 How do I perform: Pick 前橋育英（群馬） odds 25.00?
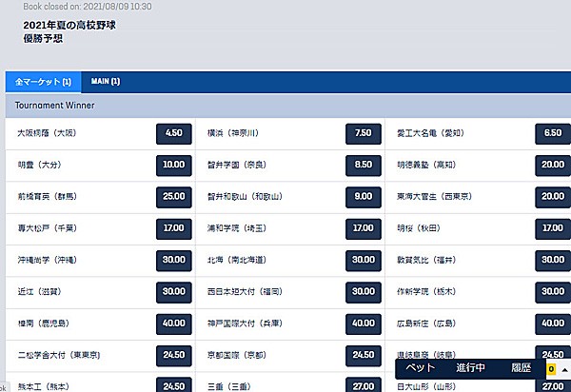(x=173, y=196)
